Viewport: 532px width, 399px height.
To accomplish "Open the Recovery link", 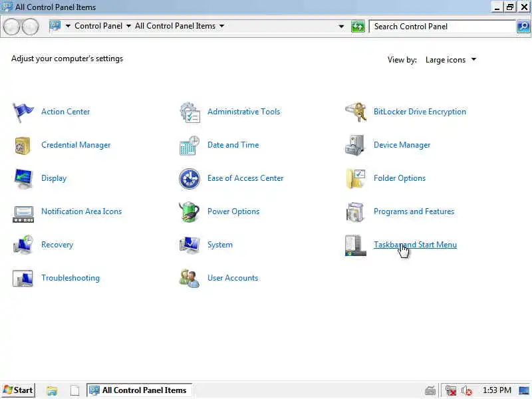I will [x=57, y=245].
